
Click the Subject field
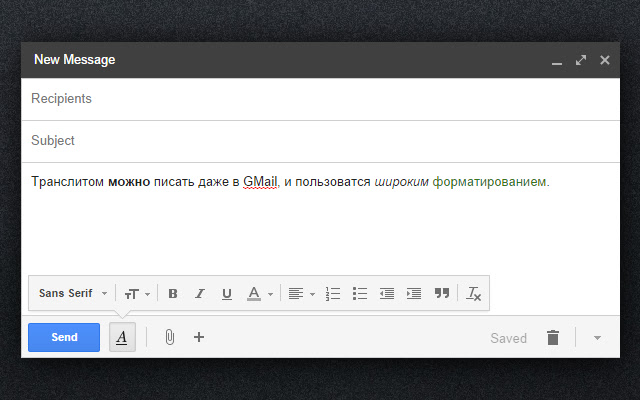coord(320,141)
